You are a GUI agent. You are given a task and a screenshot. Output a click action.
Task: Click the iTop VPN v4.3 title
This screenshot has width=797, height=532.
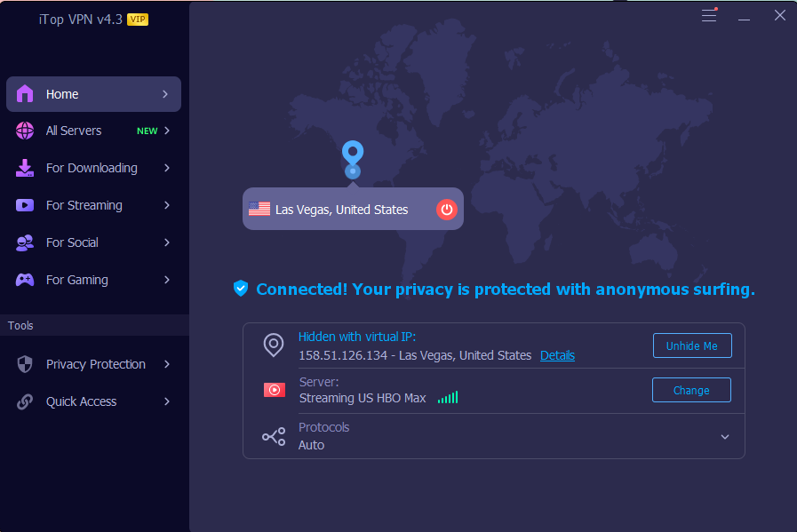(81, 20)
